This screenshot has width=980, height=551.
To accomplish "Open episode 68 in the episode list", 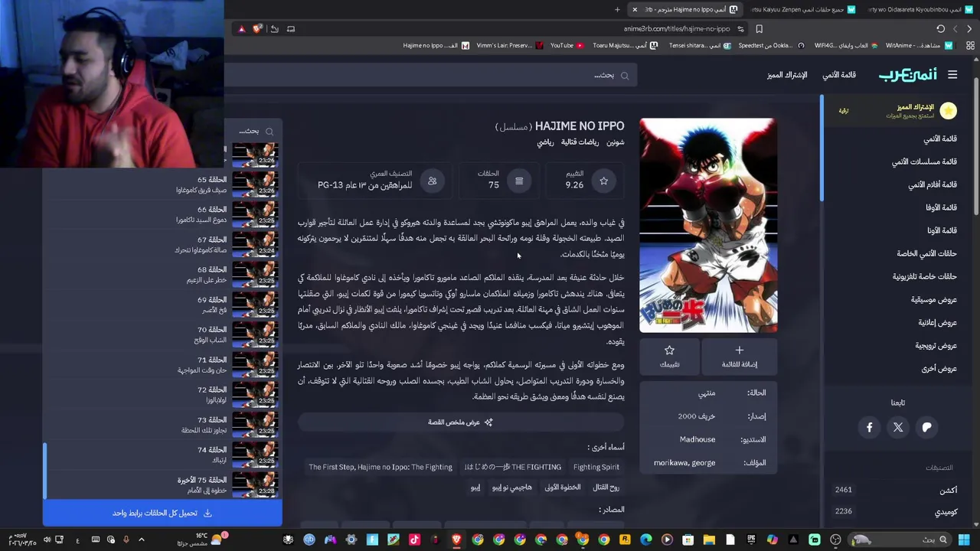I will (162, 275).
